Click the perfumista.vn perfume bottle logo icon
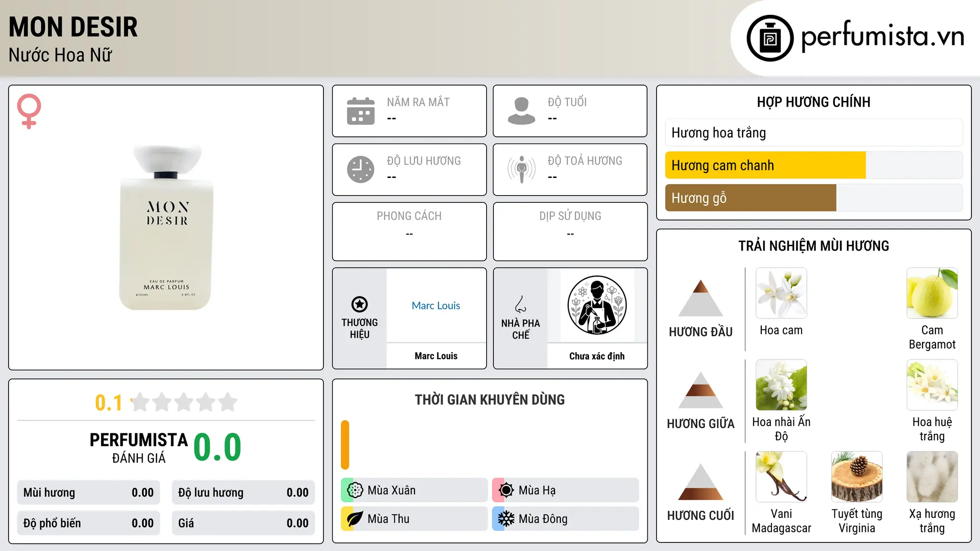 [x=770, y=38]
